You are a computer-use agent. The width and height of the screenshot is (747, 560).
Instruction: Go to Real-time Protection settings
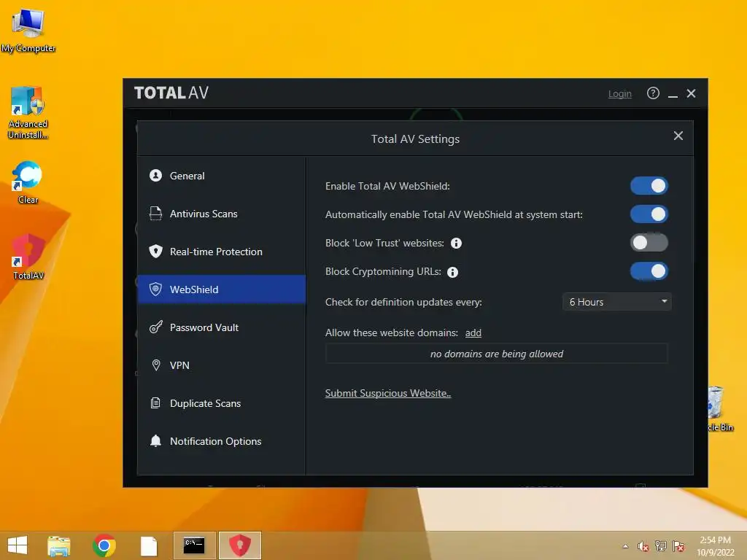pos(222,252)
